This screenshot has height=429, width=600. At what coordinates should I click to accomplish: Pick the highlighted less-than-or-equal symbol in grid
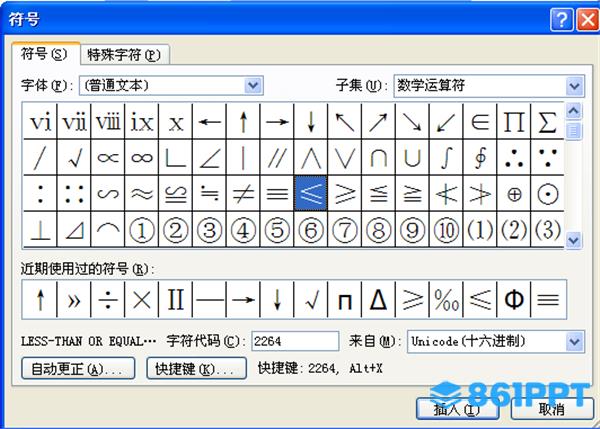[311, 193]
